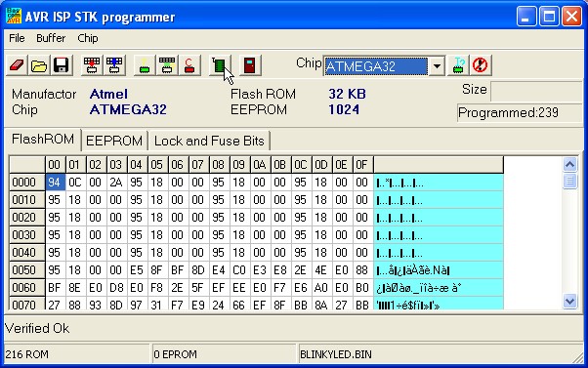Click row header 0050

27,270
